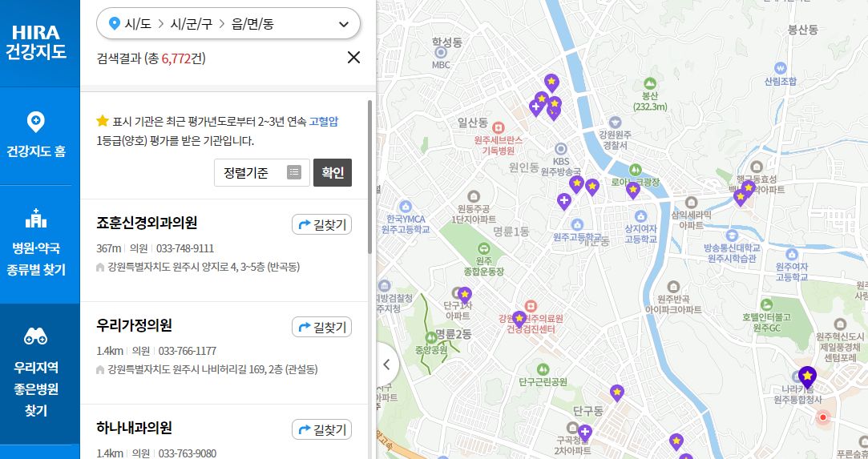
Task: Expand the 시/도 > 시/군/구 > 읍/면/동 region selector
Action: pyautogui.click(x=228, y=24)
